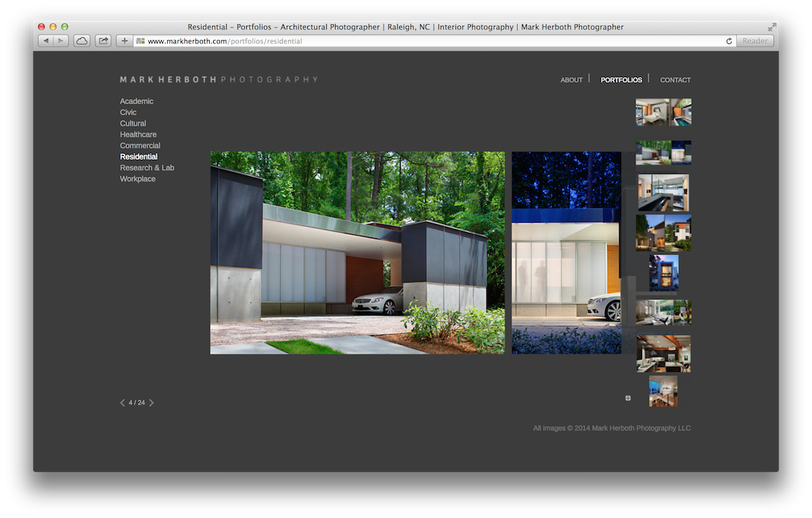This screenshot has width=812, height=518.
Task: Click the Share icon in toolbar
Action: [104, 41]
